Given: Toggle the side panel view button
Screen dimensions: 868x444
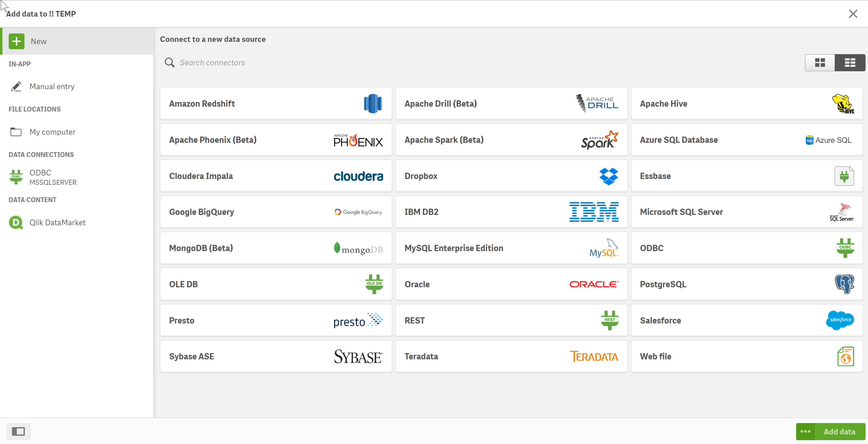Looking at the screenshot, I should pos(18,431).
